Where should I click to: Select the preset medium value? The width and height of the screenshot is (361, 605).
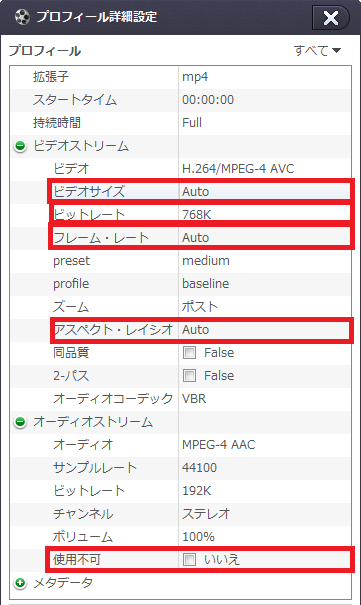[265, 260]
